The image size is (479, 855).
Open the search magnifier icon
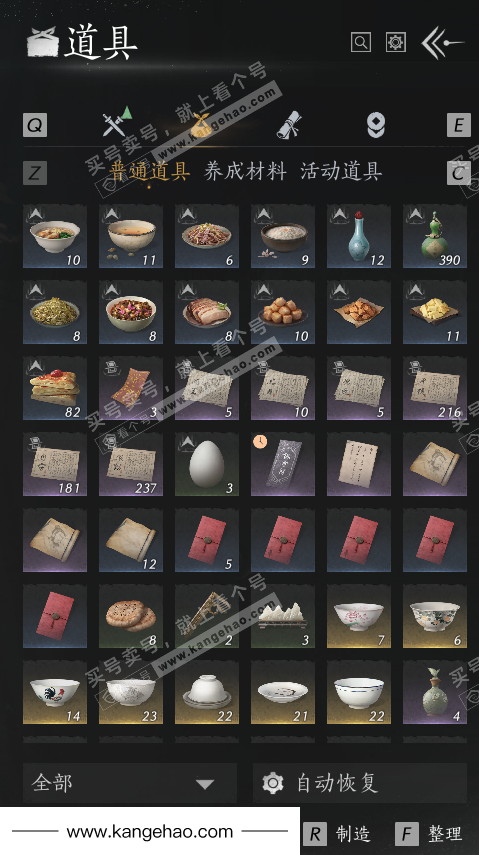[361, 42]
